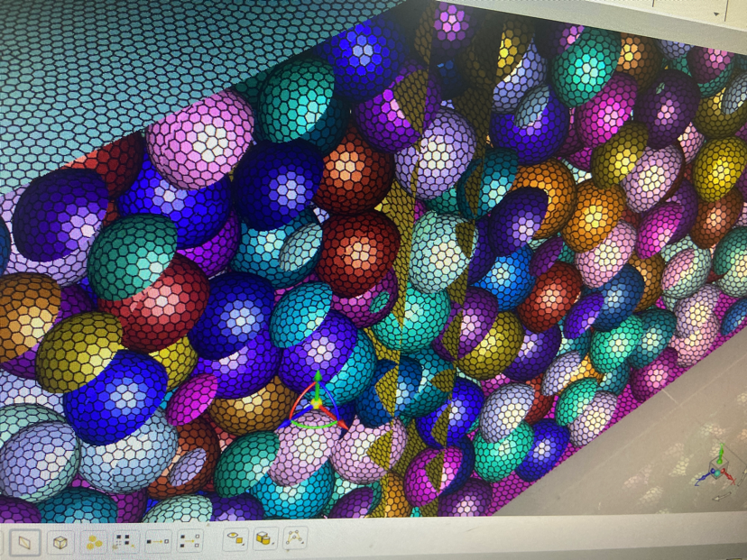Image resolution: width=747 pixels, height=560 pixels.
Task: Open the yellow box and cylinder icon
Action: click(265, 538)
